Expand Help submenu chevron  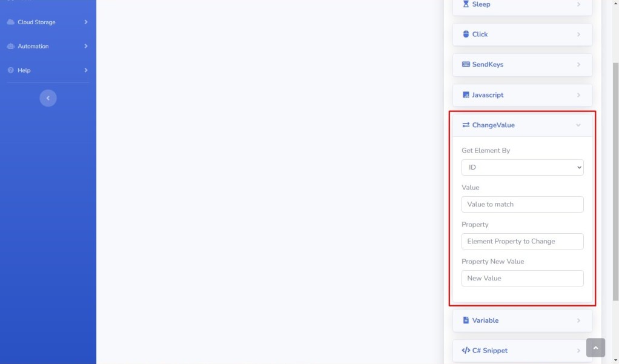tap(85, 70)
